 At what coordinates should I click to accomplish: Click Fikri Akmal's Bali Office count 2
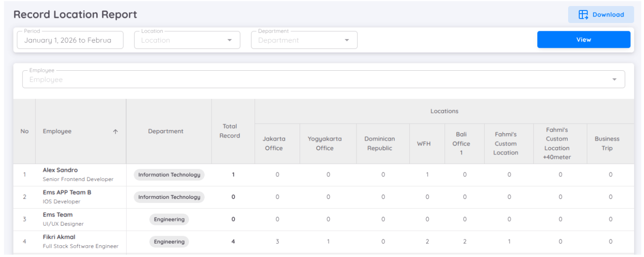pos(465,242)
